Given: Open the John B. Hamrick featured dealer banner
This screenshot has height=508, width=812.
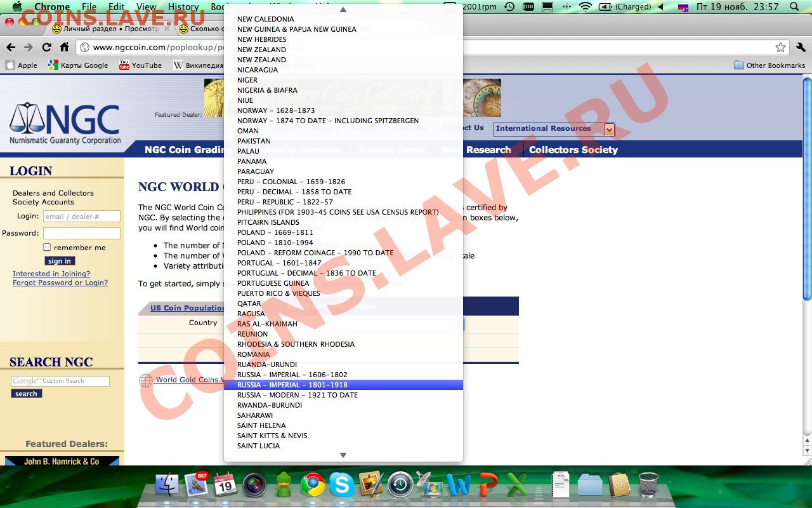Looking at the screenshot, I should (x=62, y=461).
